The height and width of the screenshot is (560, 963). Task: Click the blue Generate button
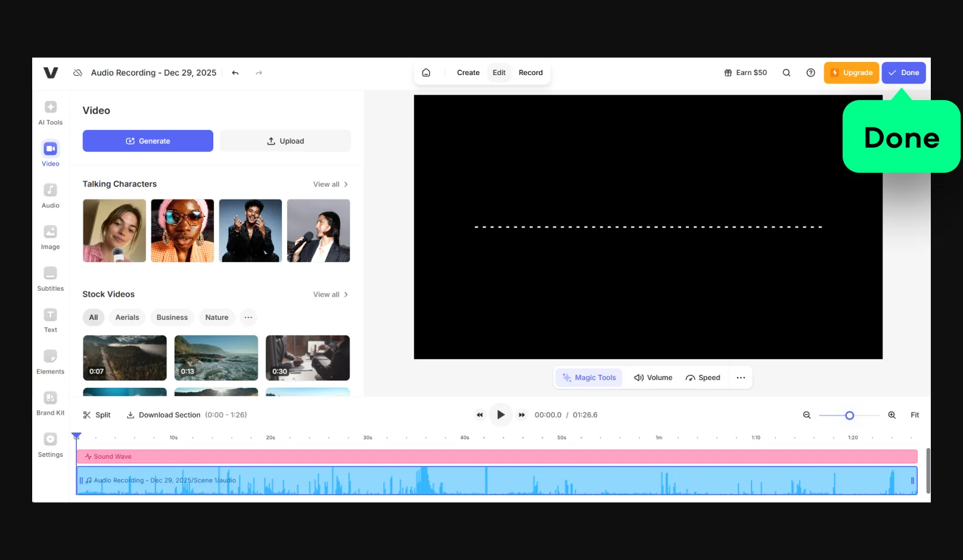(148, 141)
